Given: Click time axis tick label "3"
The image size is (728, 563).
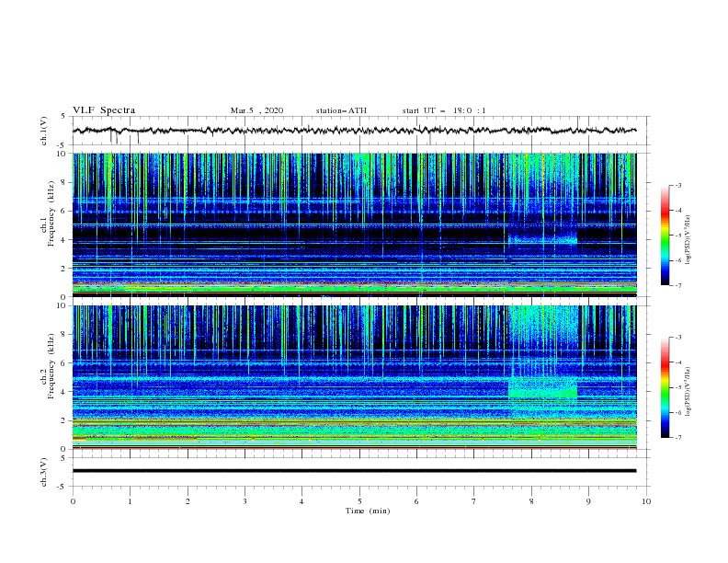Looking at the screenshot, I should [245, 501].
